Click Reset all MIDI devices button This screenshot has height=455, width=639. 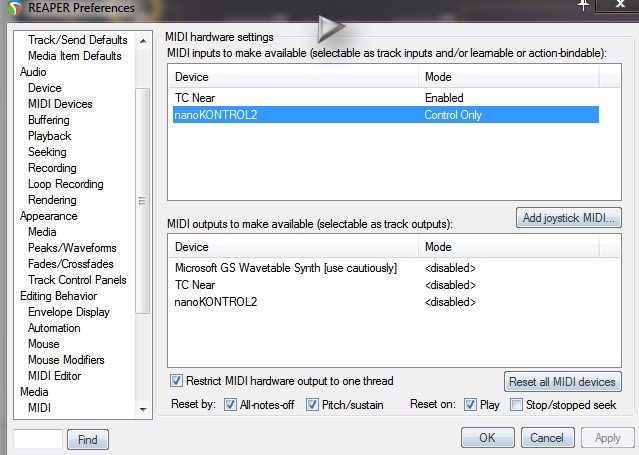[562, 382]
